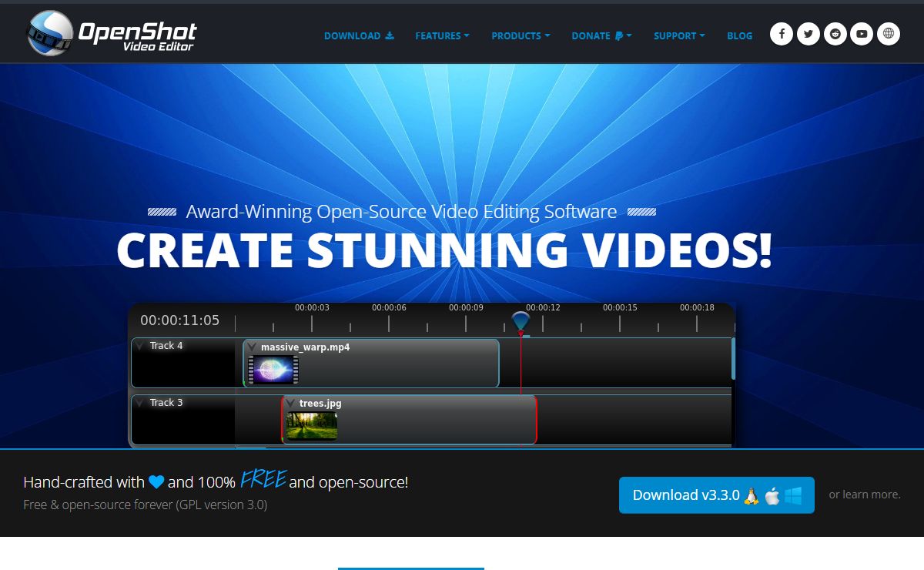Viewport: 924px width, 570px height.
Task: Click the massive_warp.mp4 clip thumbnail
Action: (273, 370)
